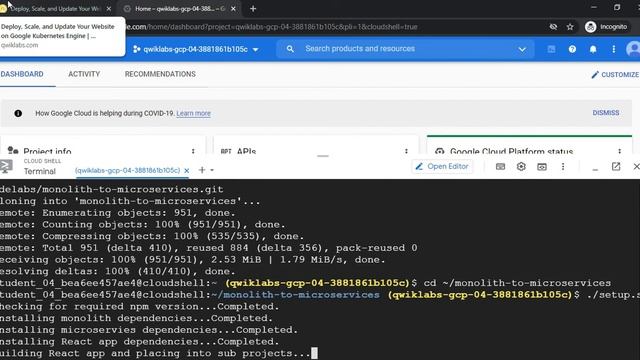Select the (qwiklabs-gcp-04-3881861b105c) terminal tab
This screenshot has height=360, width=640.
(x=127, y=171)
